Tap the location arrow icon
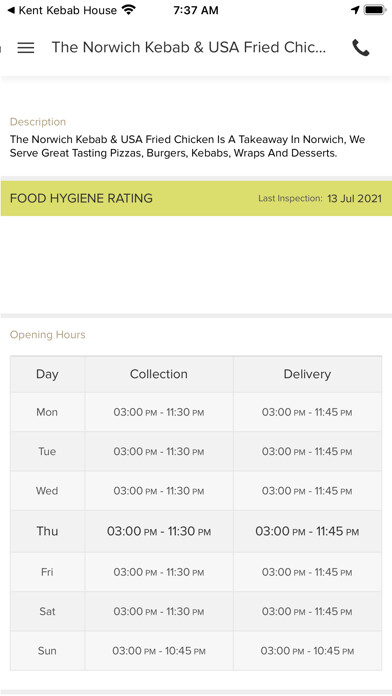392x696 pixels. (x=355, y=10)
